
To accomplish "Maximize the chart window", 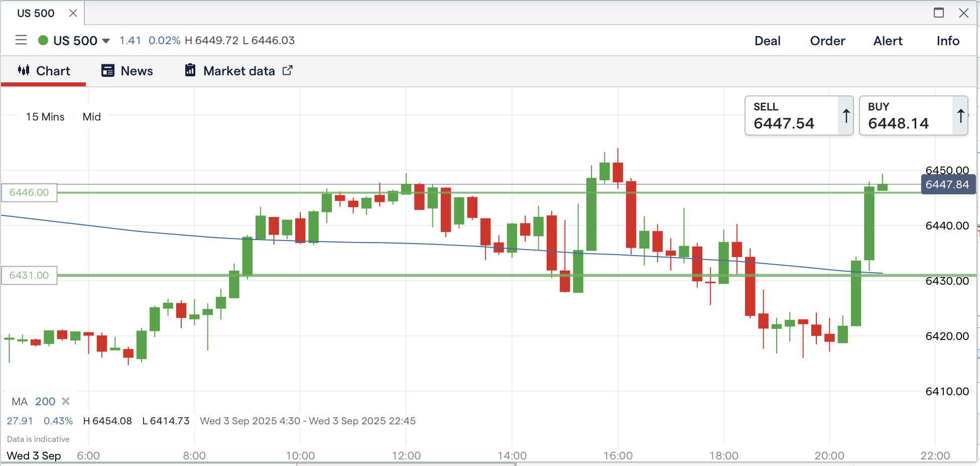I will (x=939, y=13).
